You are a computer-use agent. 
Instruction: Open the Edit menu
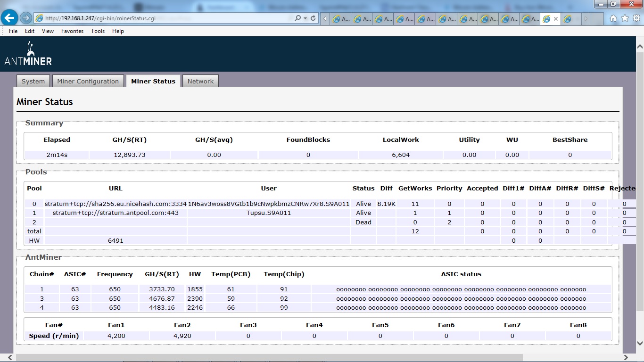[30, 31]
